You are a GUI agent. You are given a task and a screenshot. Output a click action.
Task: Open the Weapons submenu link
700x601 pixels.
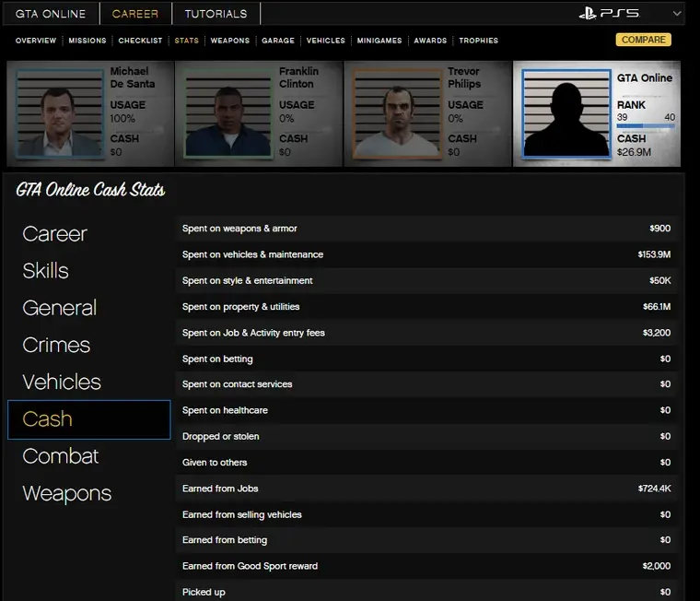pos(229,41)
